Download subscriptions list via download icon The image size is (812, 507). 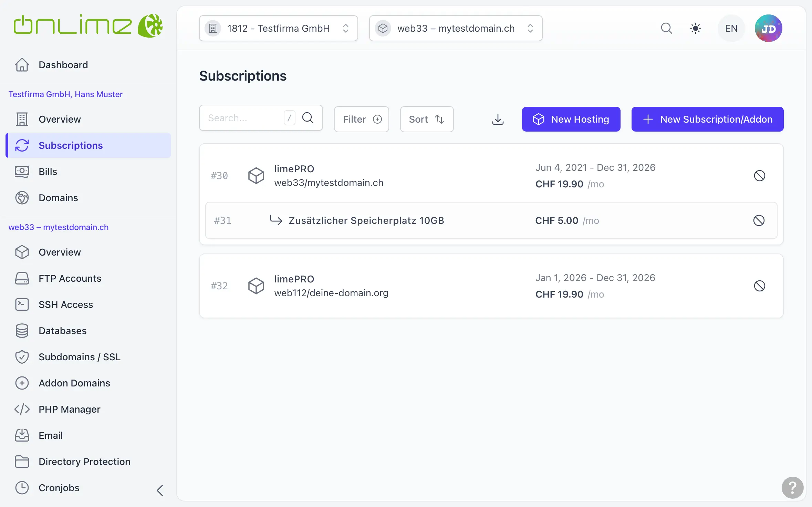pyautogui.click(x=498, y=119)
